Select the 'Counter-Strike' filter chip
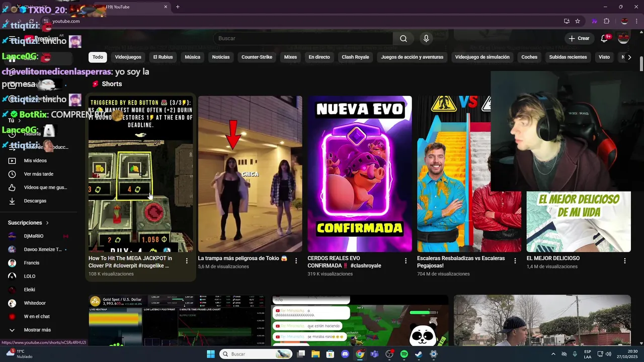The height and width of the screenshot is (362, 644). click(257, 57)
